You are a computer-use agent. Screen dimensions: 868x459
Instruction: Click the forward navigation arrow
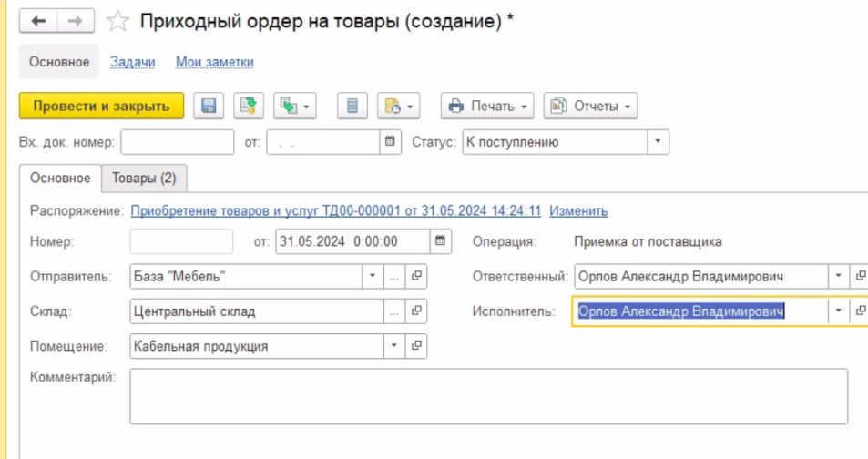77,21
